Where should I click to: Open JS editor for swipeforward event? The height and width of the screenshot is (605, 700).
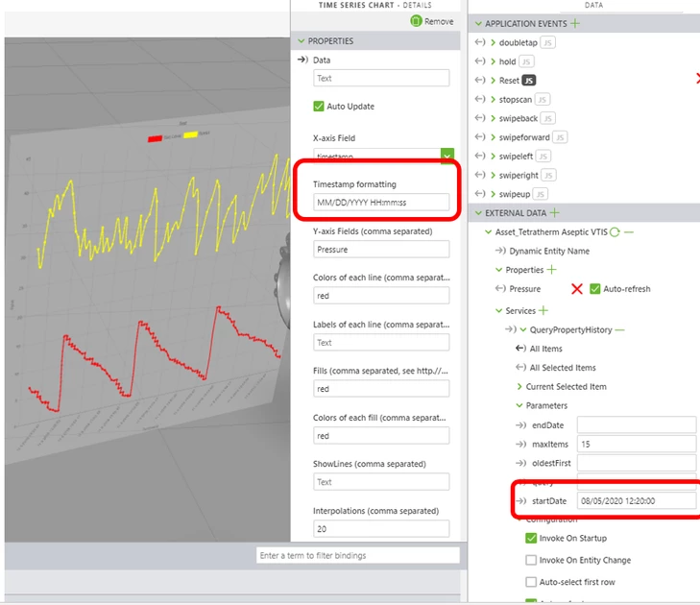560,137
